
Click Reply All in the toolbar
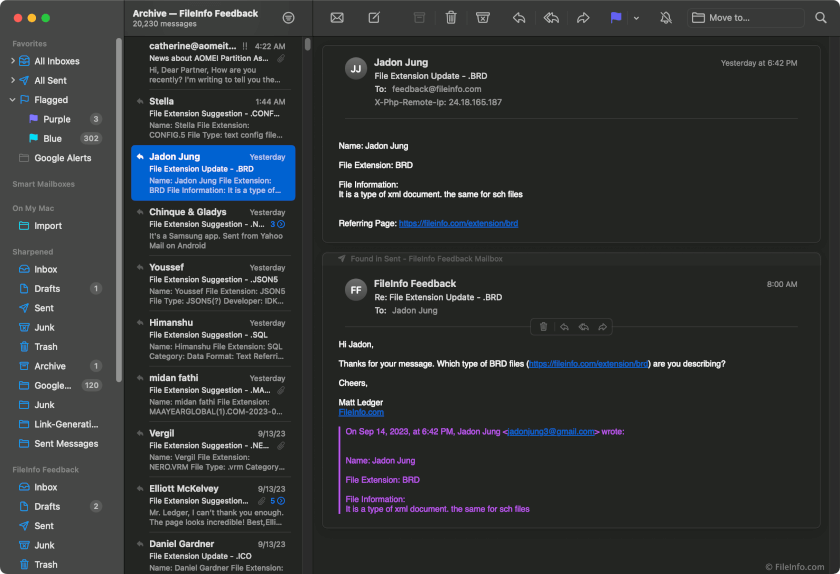coord(551,18)
